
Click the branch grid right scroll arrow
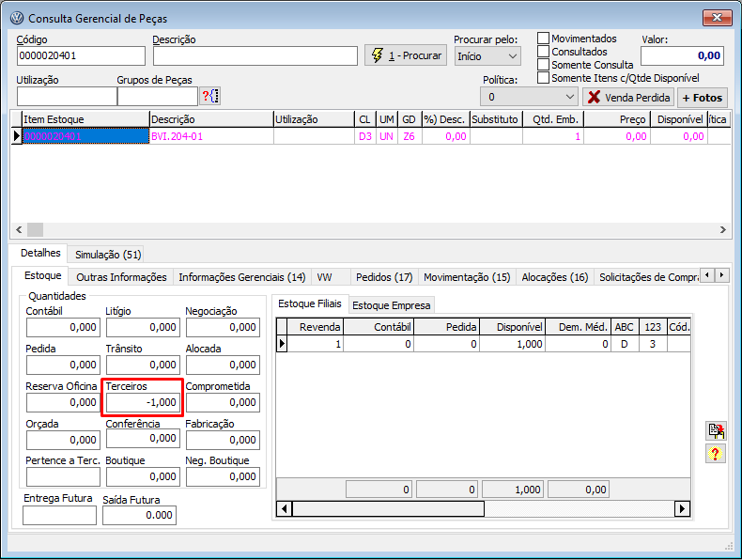(x=682, y=509)
